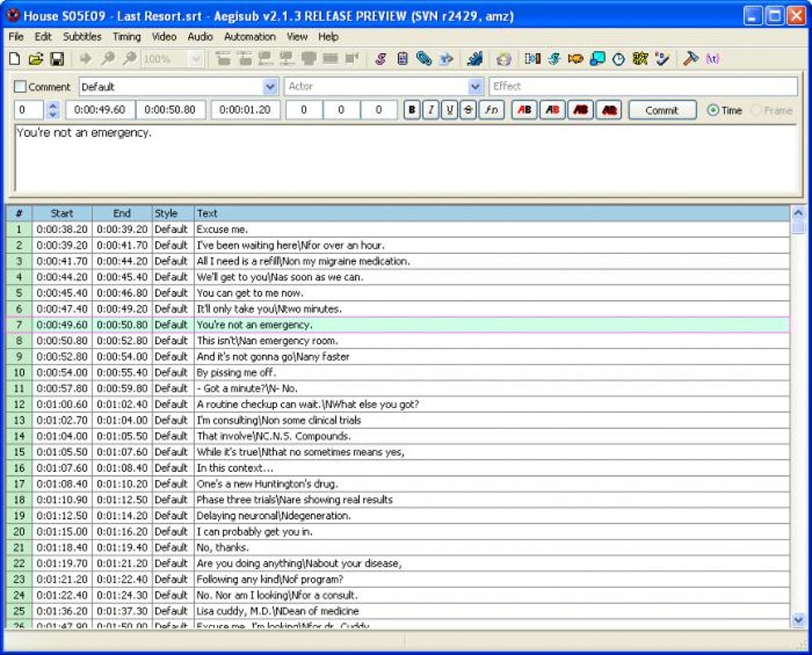
Task: Select row 'By pissing me off.'
Action: coord(398,372)
